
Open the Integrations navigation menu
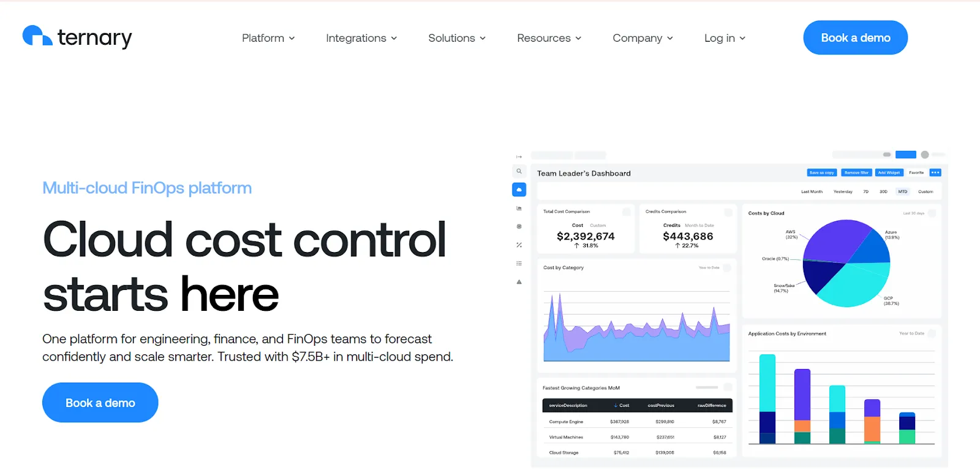361,38
